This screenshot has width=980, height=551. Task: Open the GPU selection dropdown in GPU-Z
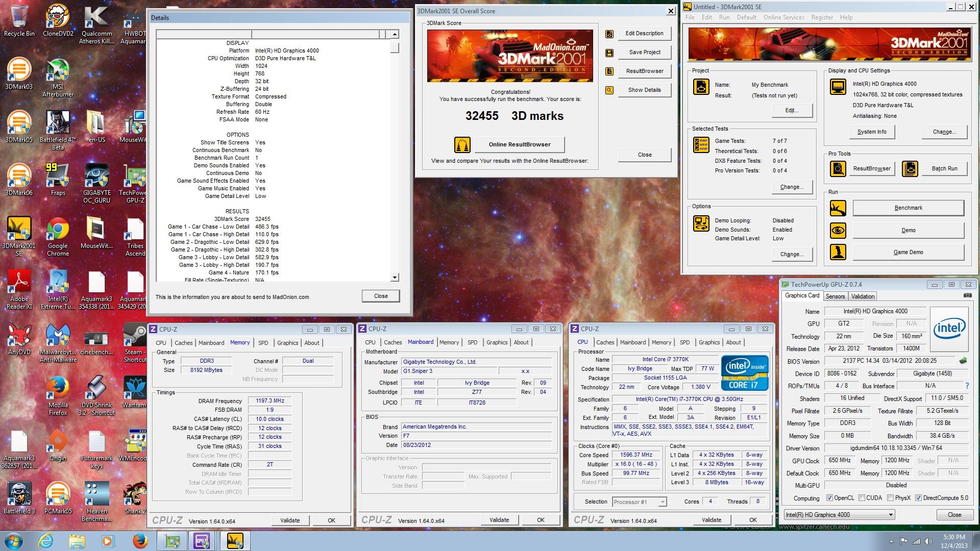pos(839,514)
